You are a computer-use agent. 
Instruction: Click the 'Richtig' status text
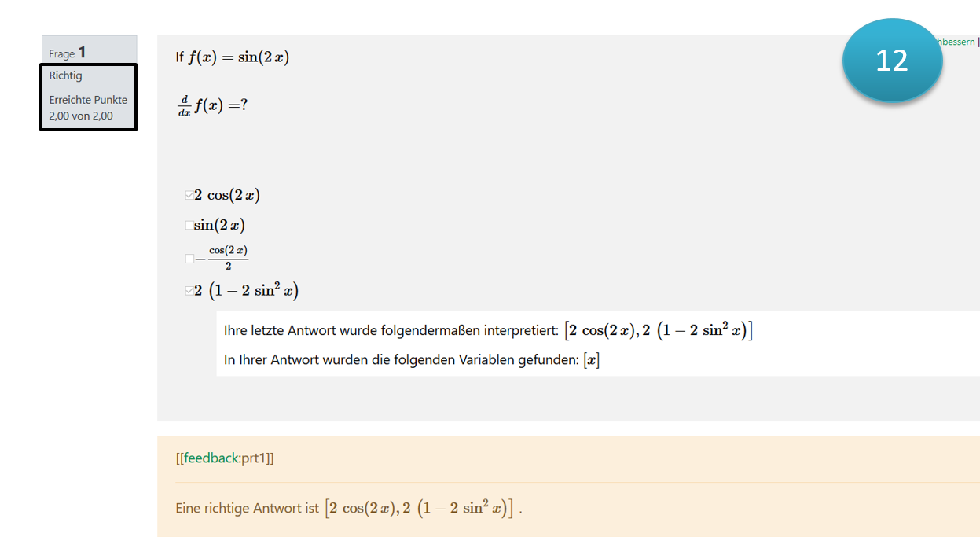(66, 75)
